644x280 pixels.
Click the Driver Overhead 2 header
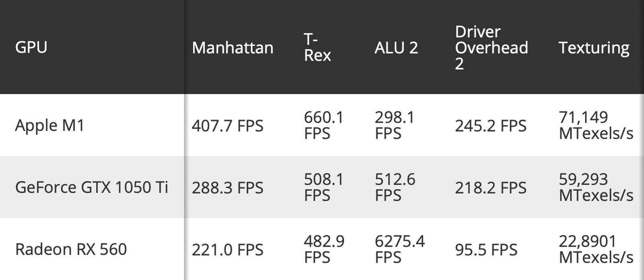pyautogui.click(x=491, y=47)
